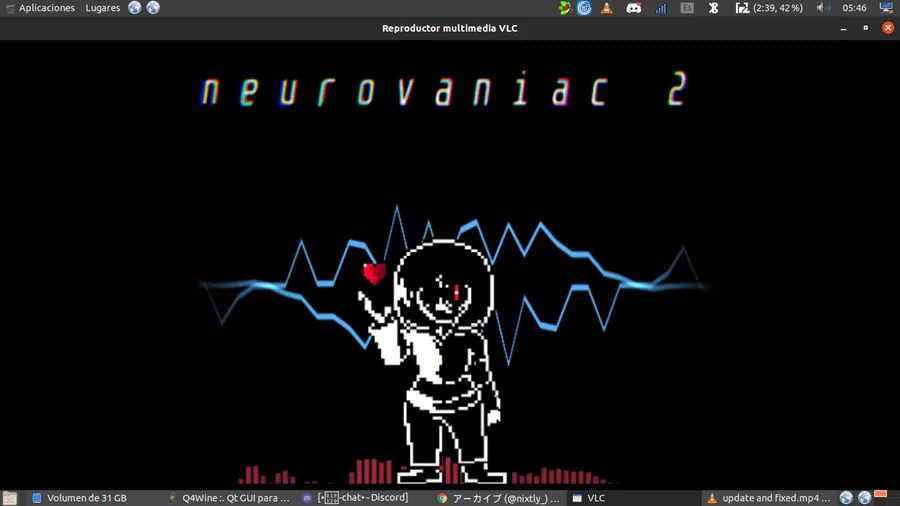The width and height of the screenshot is (900, 506).
Task: Switch the Es keyboard layout indicator
Action: point(687,8)
